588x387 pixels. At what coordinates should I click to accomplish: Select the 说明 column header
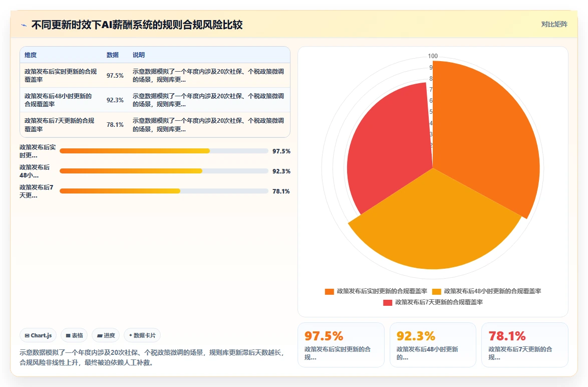(x=138, y=55)
